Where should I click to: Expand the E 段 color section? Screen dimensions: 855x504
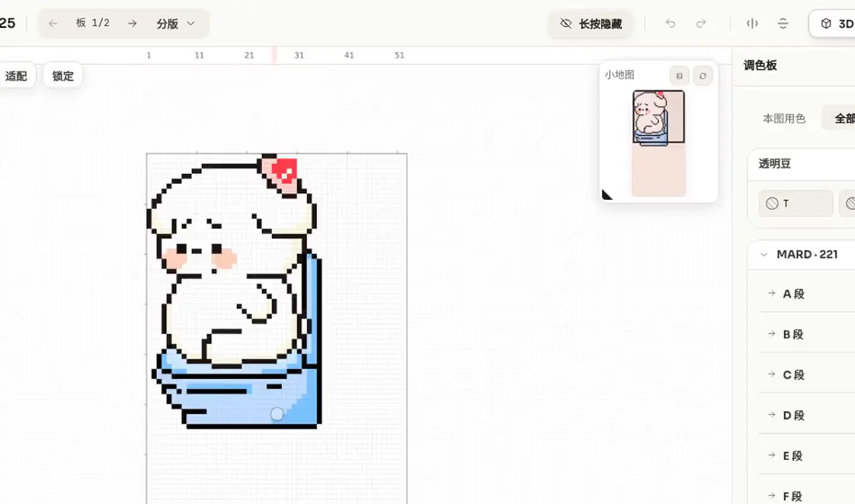807,456
